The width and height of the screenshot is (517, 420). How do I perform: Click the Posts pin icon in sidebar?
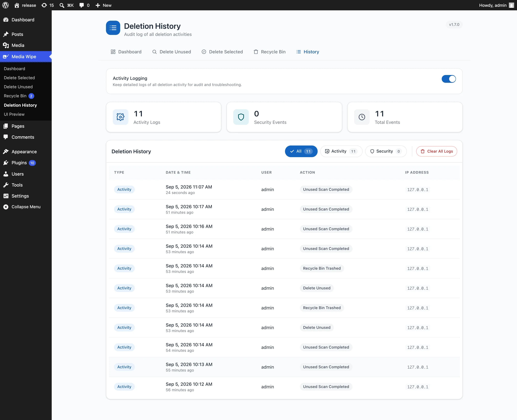(x=6, y=34)
